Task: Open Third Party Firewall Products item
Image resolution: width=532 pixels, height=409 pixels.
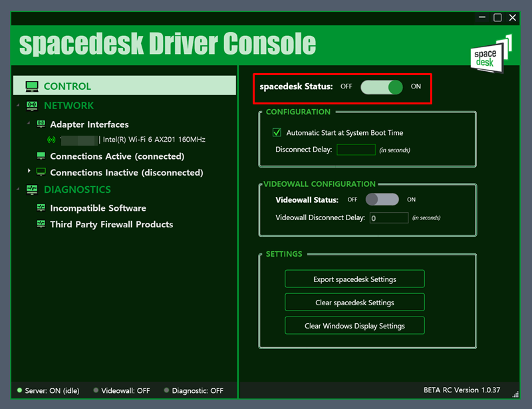Action: pos(112,224)
